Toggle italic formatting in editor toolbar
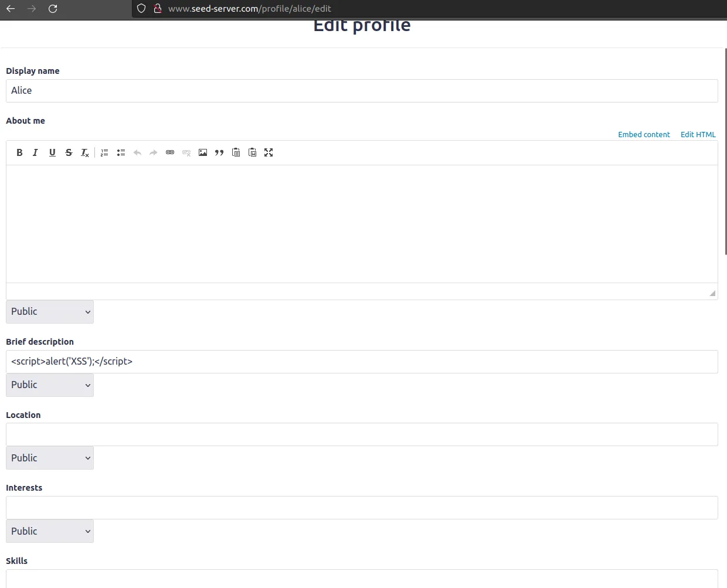The width and height of the screenshot is (727, 588). (x=35, y=152)
